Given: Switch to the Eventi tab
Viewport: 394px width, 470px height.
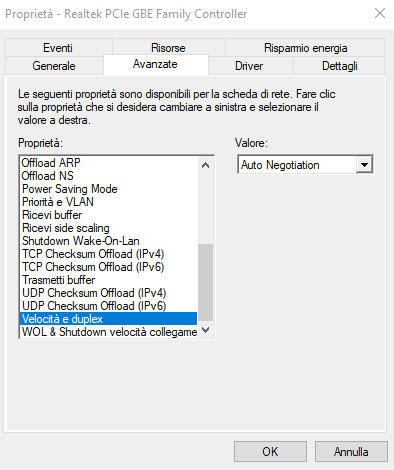Looking at the screenshot, I should tap(58, 48).
